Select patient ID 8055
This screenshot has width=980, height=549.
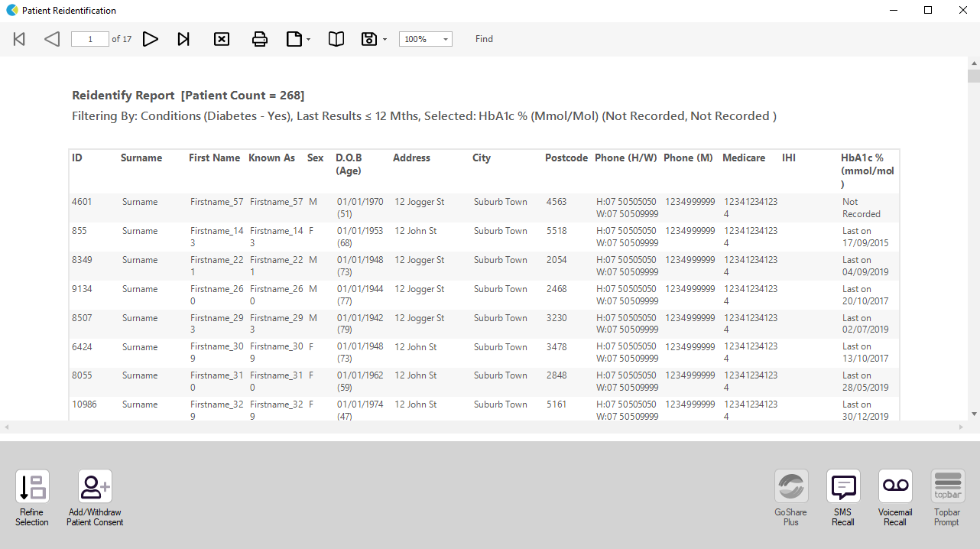pos(82,375)
